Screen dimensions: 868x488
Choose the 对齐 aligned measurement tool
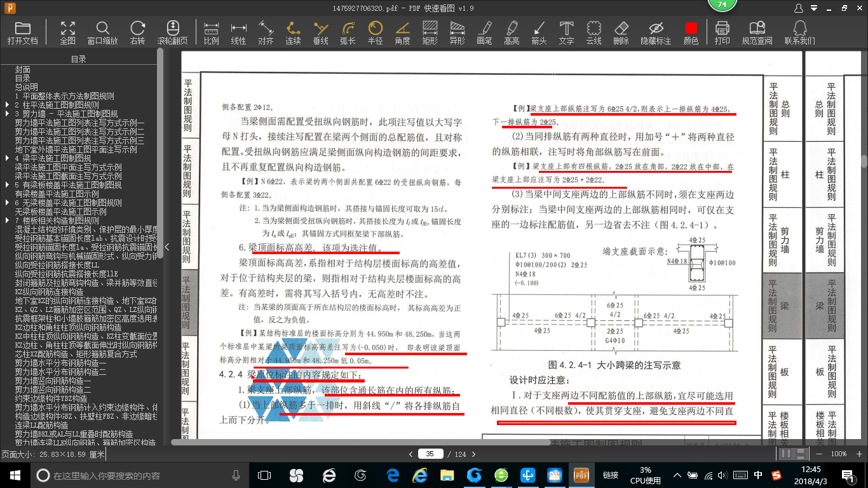(x=266, y=32)
